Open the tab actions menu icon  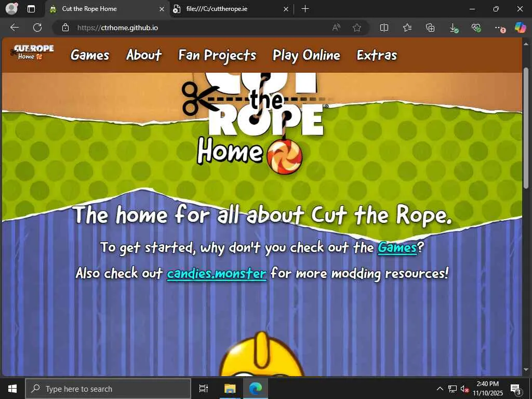[x=31, y=9]
